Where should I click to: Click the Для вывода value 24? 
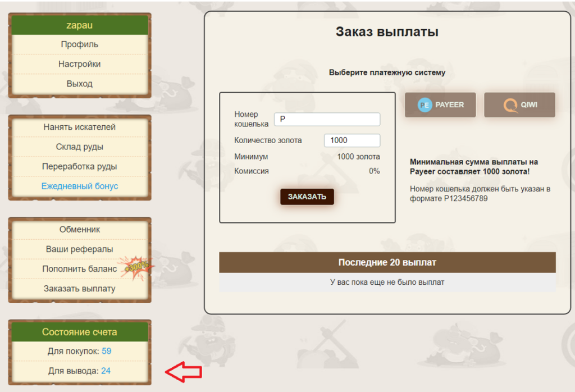106,371
